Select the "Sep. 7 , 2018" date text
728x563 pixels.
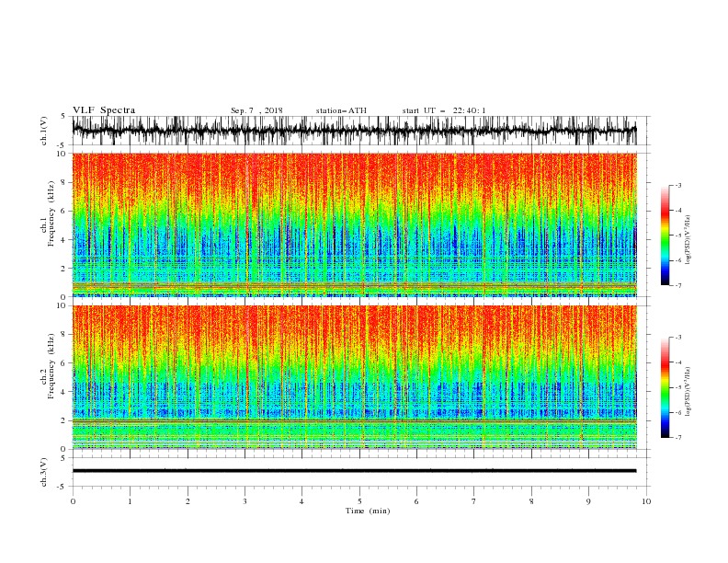[256, 110]
